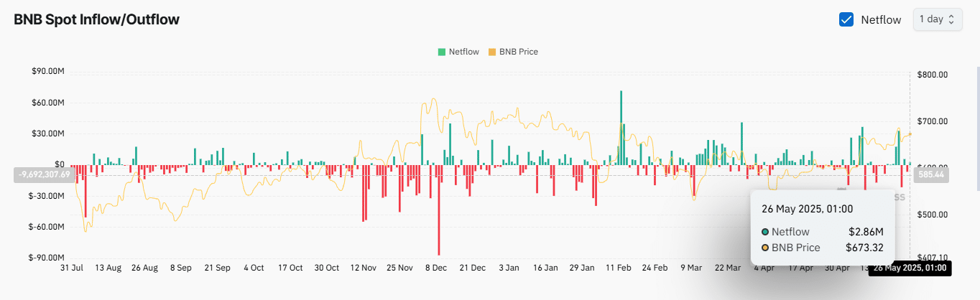Screen dimensions: 980x300
Task: Click the $-90.00M y-axis label
Action: [47, 257]
